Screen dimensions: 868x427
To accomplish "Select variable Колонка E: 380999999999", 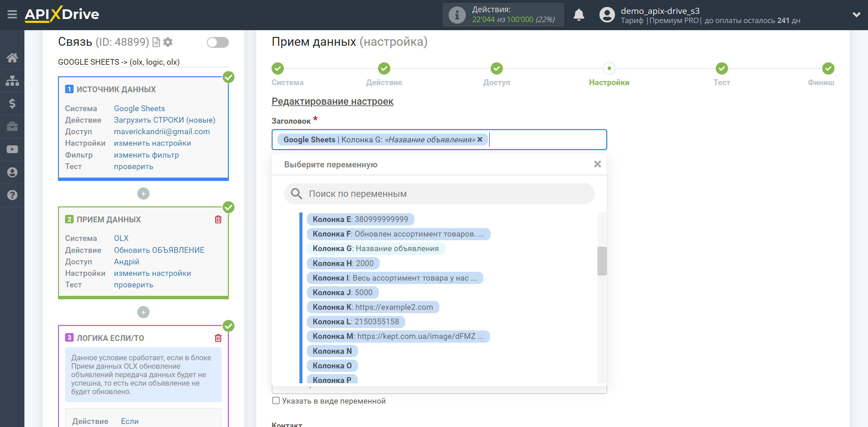I will point(360,219).
